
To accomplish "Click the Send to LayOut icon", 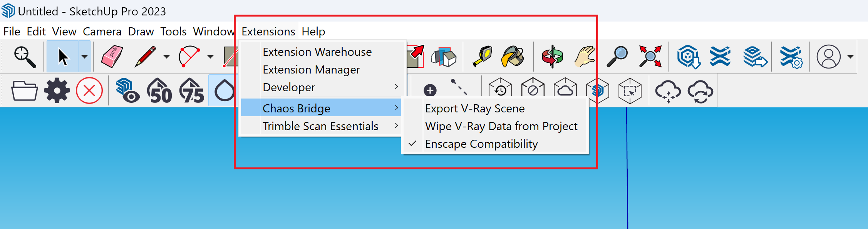I will (755, 57).
